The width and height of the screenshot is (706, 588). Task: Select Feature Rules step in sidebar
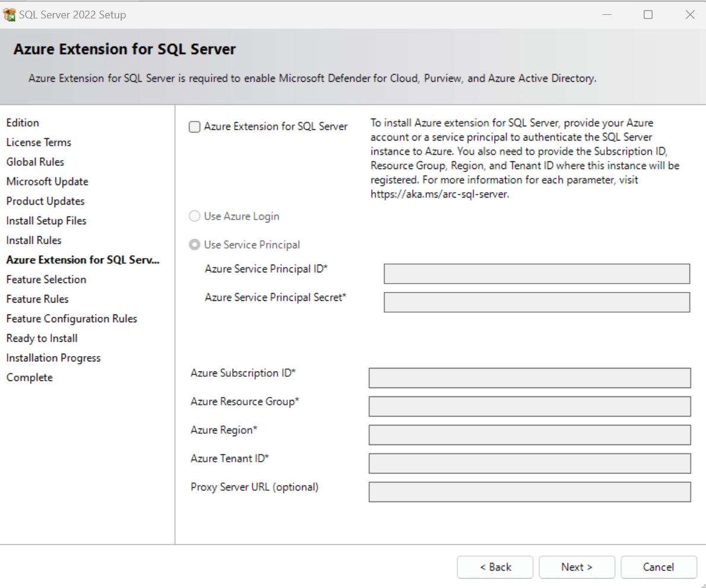37,299
